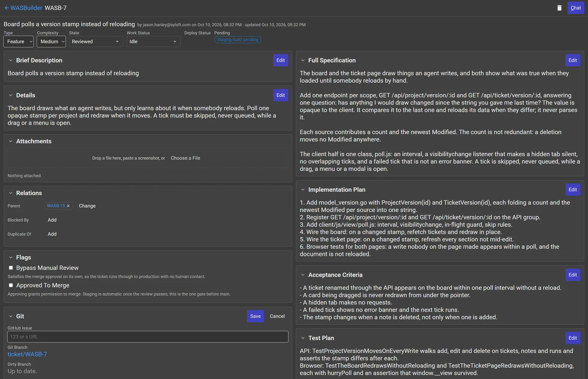Open the WASB-15 parent ticket link
The width and height of the screenshot is (588, 379).
56,206
